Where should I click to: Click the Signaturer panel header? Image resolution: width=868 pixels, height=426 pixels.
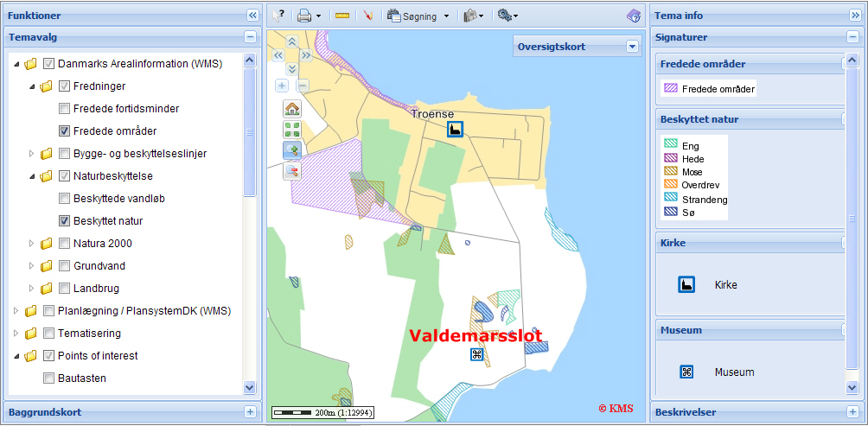tap(756, 37)
